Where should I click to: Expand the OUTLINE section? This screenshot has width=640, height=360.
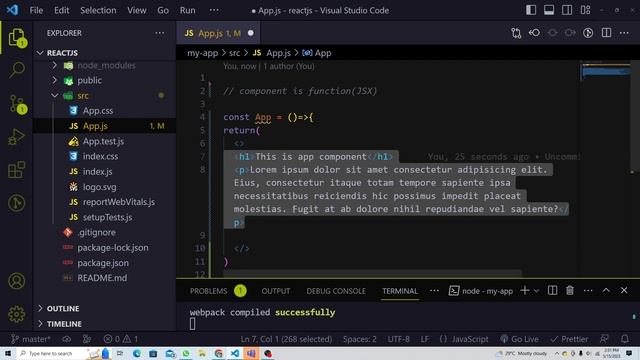63,309
